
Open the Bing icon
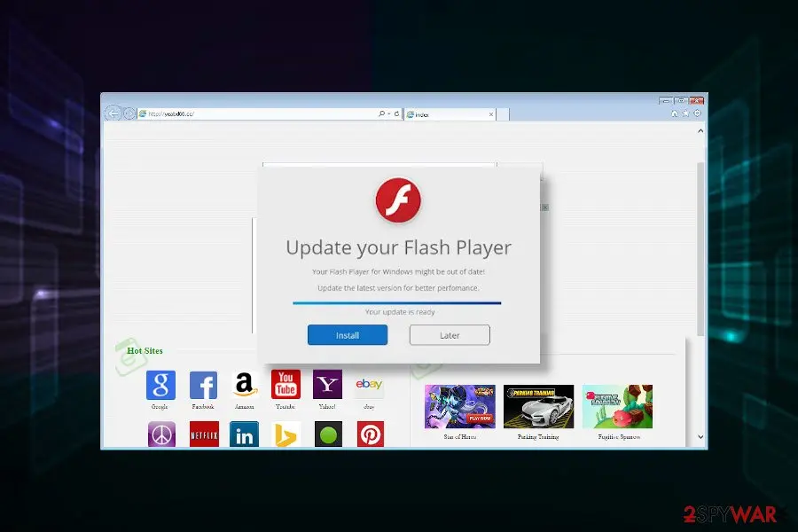286,434
